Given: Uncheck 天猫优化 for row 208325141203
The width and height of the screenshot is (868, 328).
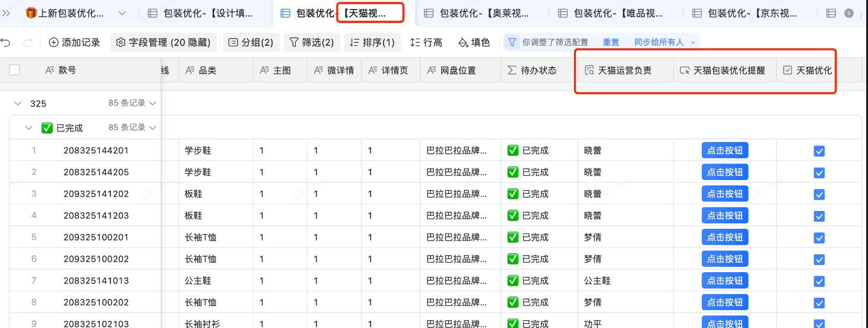Looking at the screenshot, I should point(819,216).
